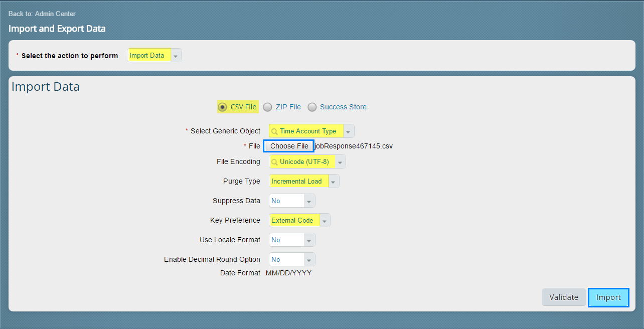The height and width of the screenshot is (329, 644).
Task: Open the action to perform dropdown
Action: pos(154,56)
